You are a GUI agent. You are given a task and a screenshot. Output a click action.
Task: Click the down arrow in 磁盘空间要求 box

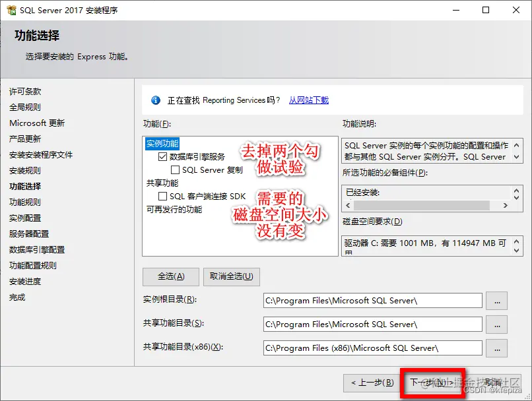[516, 251]
